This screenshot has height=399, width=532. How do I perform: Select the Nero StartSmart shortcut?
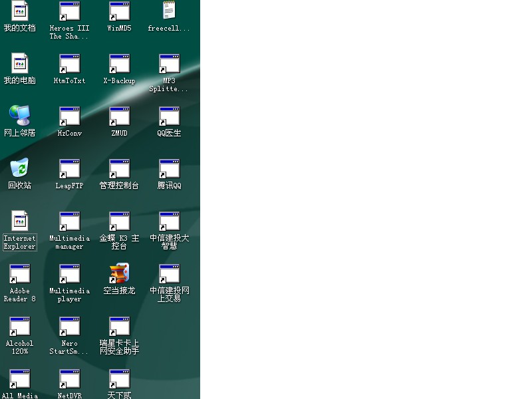(69, 327)
